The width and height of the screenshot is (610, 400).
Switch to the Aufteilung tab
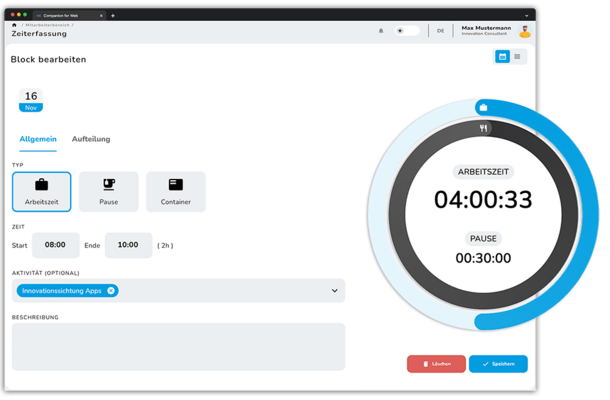coord(91,139)
